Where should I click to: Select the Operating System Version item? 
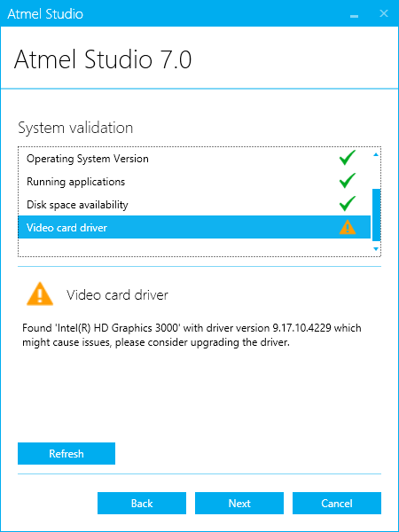point(194,159)
